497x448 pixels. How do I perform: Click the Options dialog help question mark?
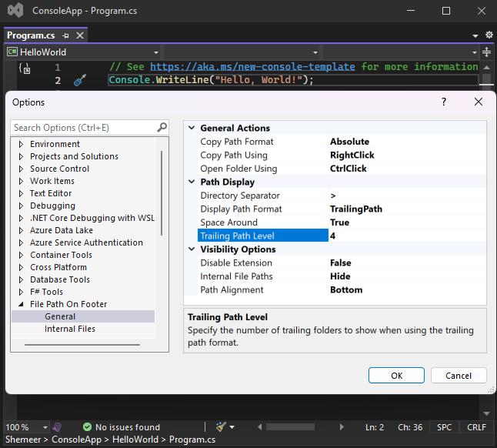point(443,102)
